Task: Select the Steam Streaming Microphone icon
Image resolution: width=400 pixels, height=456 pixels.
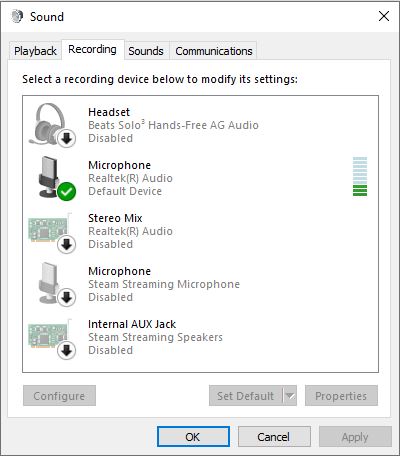Action: tap(57, 284)
